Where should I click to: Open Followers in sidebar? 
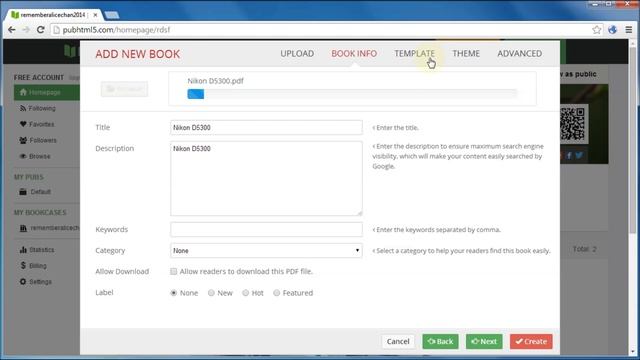coord(38,140)
